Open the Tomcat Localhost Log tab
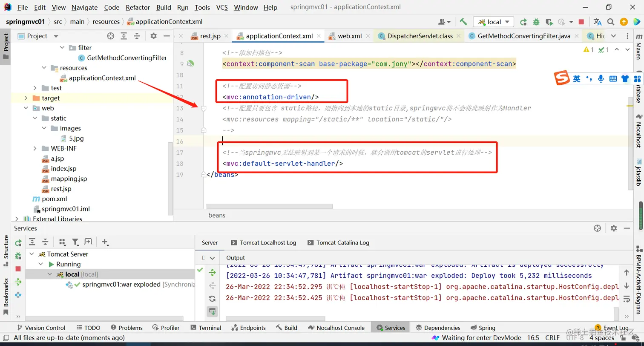Viewport: 644px width, 346px height. [x=264, y=243]
